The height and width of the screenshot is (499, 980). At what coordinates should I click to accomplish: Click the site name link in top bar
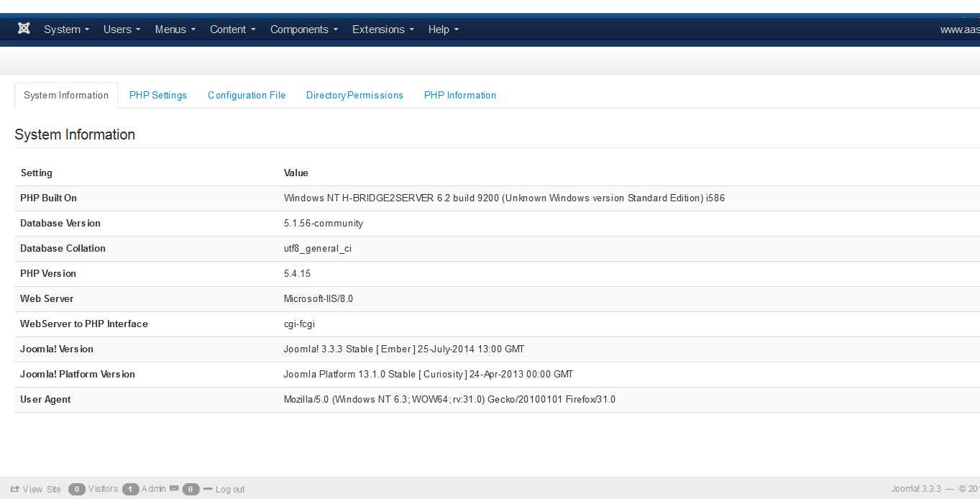coord(960,29)
